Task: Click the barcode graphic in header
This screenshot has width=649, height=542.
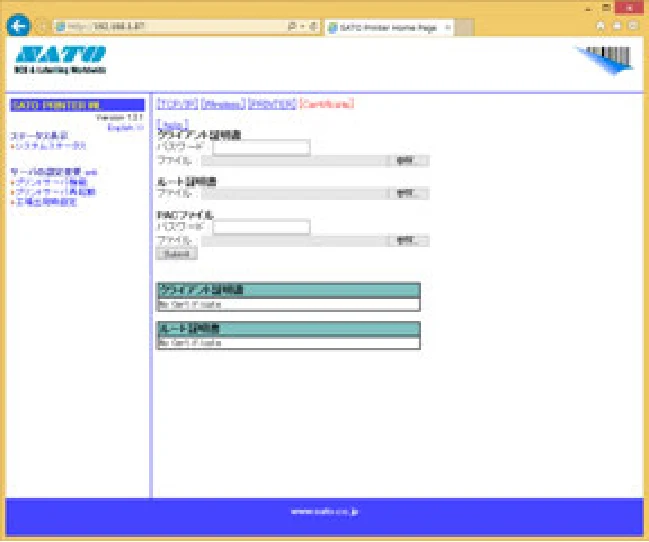Action: click(x=605, y=60)
